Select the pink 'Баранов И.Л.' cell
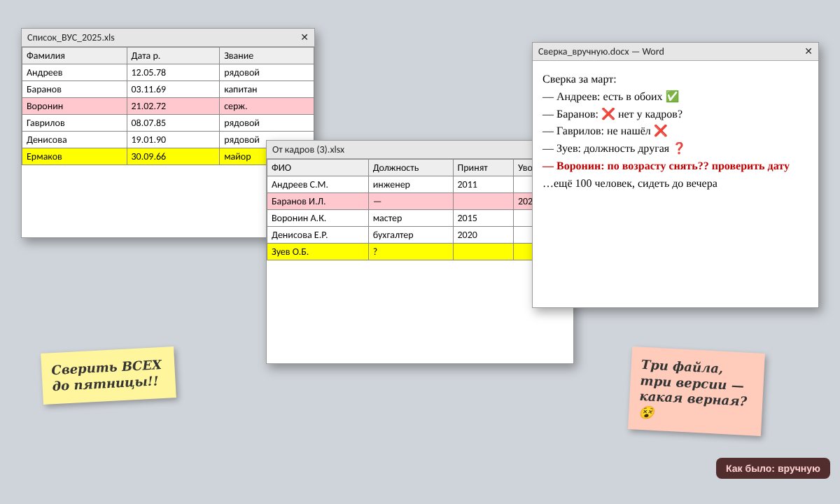Image resolution: width=840 pixels, height=504 pixels. point(318,202)
